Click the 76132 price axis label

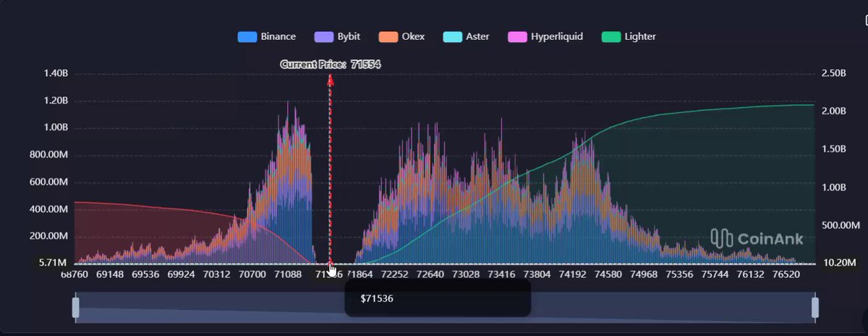[x=749, y=275]
